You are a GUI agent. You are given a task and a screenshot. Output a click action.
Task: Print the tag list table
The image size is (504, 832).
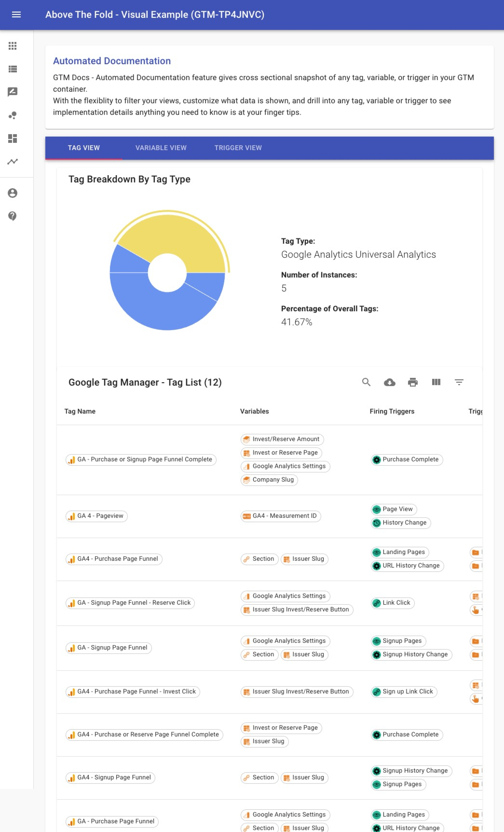[413, 382]
